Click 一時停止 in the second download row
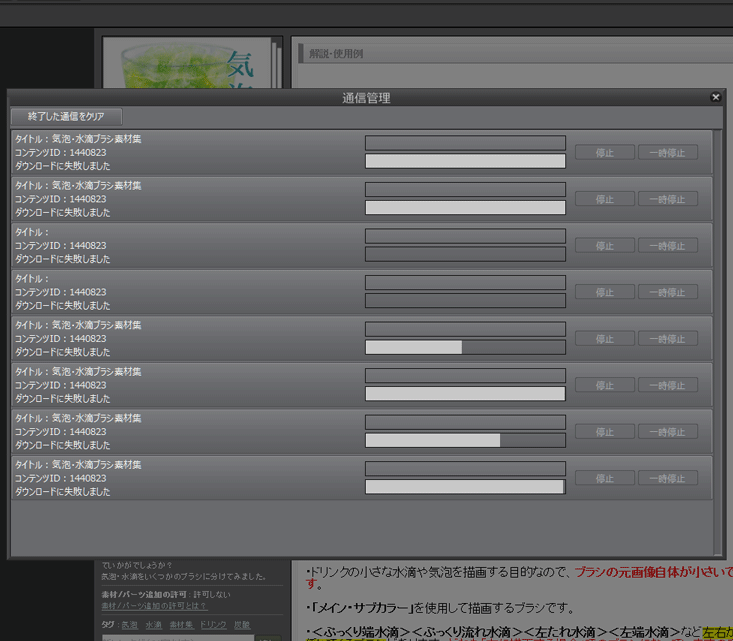733x641 pixels. pos(668,199)
